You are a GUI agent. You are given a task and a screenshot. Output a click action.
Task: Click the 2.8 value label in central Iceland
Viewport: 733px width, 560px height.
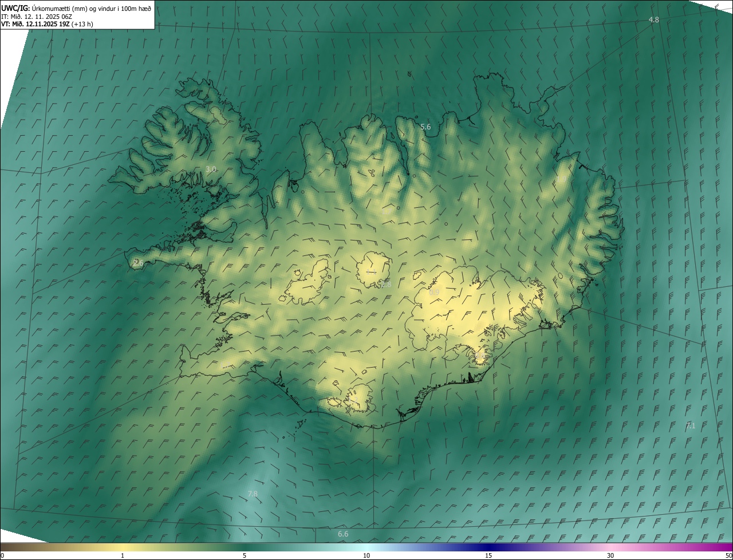tap(385, 285)
